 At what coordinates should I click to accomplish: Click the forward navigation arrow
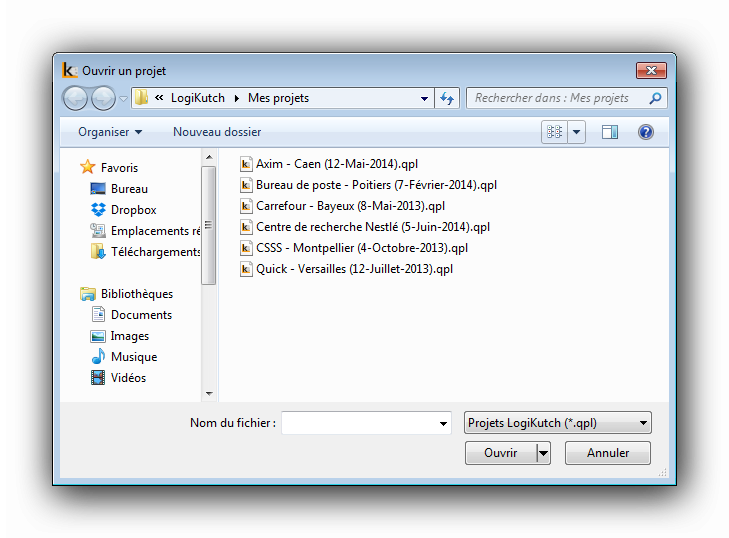(x=103, y=98)
